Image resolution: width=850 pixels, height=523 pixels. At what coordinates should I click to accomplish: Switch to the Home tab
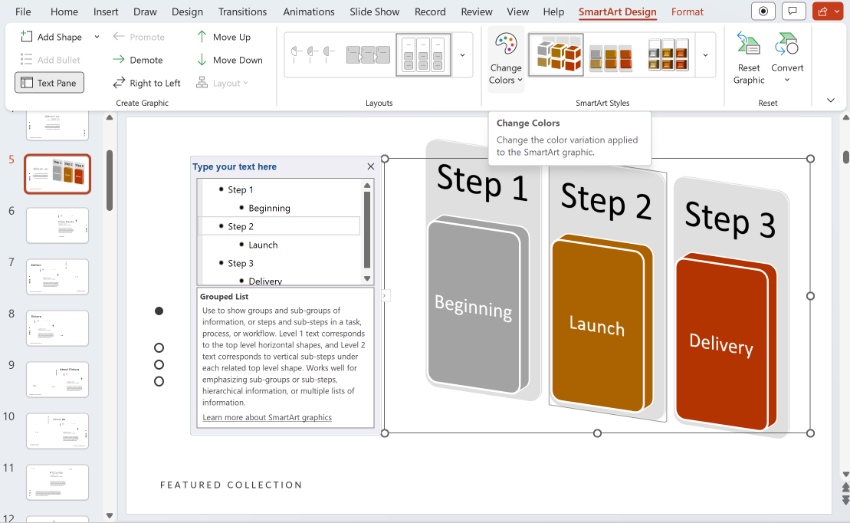click(64, 11)
